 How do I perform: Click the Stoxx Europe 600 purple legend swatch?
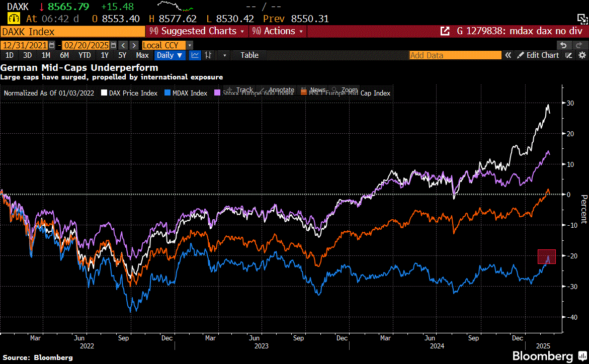point(217,93)
